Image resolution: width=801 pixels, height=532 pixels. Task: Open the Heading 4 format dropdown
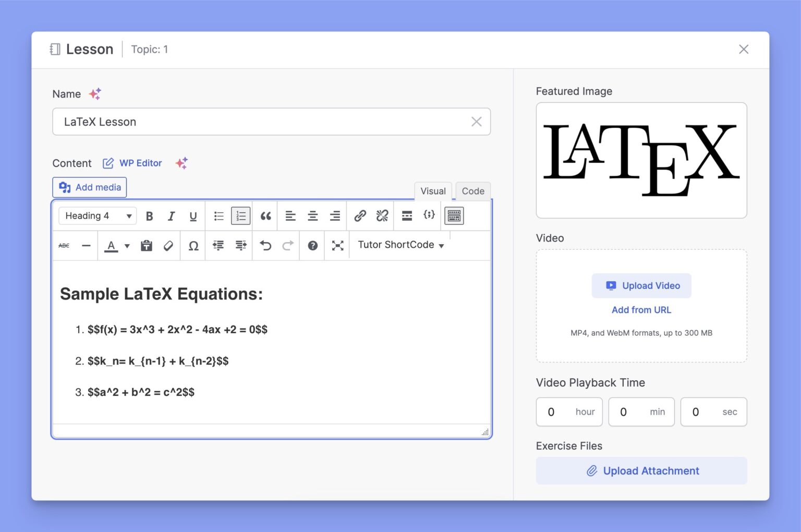tap(97, 215)
